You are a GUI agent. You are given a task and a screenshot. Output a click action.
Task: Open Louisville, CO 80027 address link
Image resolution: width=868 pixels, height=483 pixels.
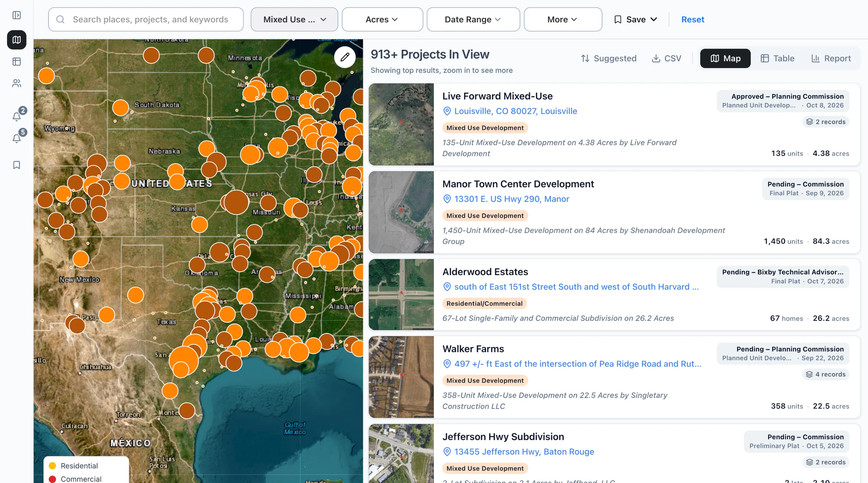coord(515,111)
